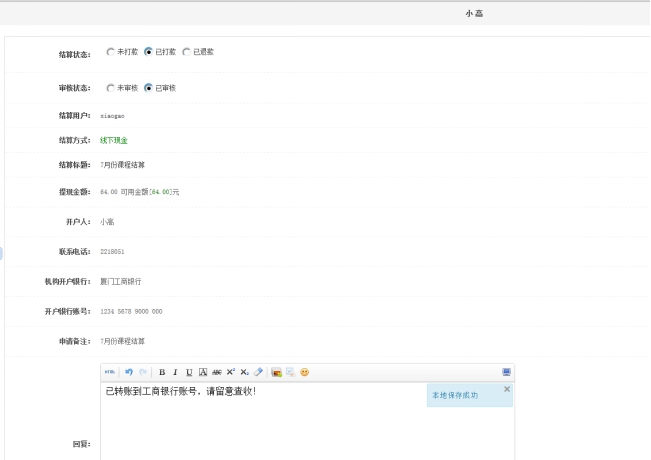Click the username xiaogao value
This screenshot has height=460, width=651.
tap(112, 116)
